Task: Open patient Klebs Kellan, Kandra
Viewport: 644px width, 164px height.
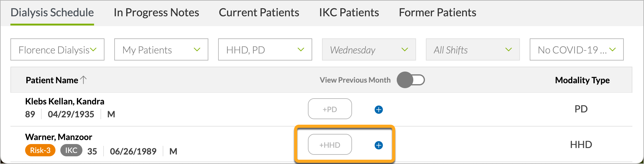Action: click(65, 101)
